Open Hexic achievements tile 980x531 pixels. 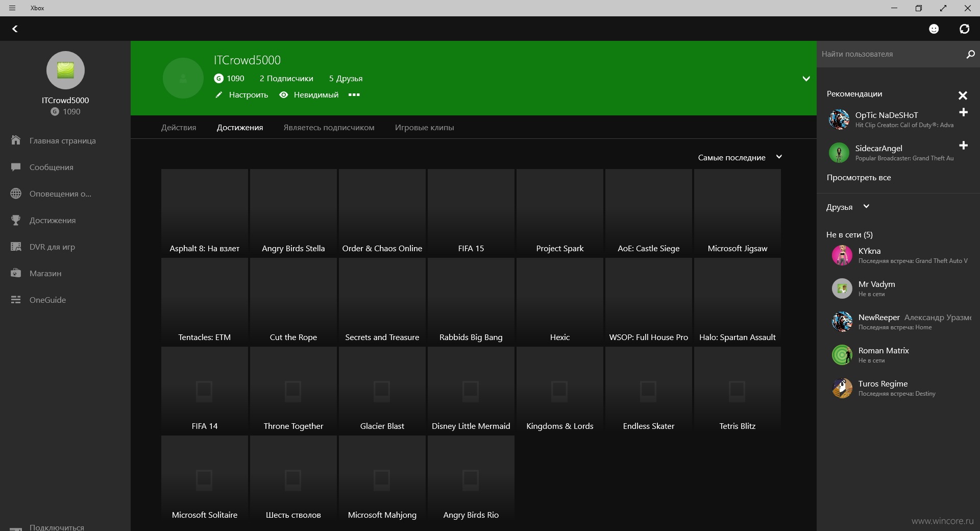(x=560, y=302)
